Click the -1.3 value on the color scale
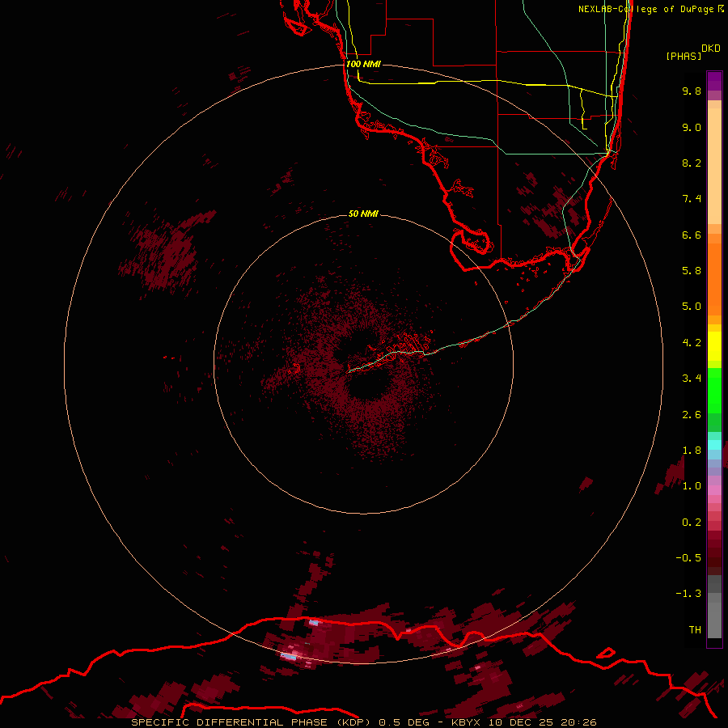 click(x=688, y=594)
